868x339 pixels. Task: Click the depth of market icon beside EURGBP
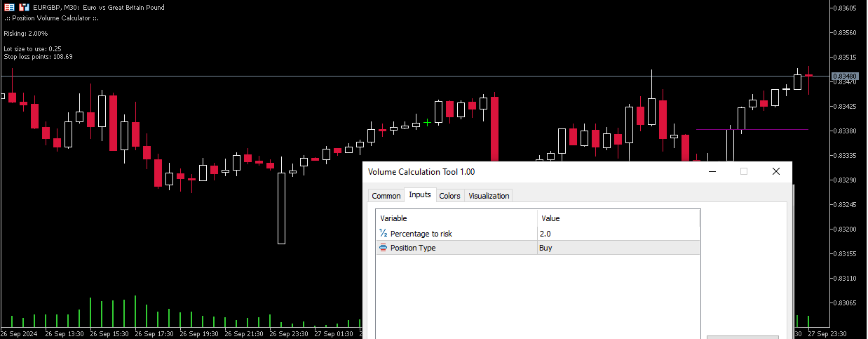click(23, 7)
